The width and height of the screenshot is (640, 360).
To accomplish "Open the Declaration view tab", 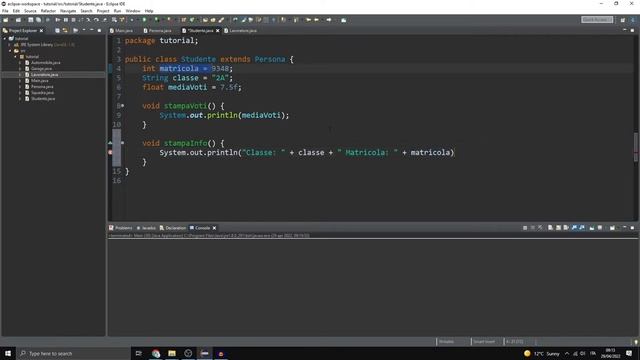I will click(173, 228).
